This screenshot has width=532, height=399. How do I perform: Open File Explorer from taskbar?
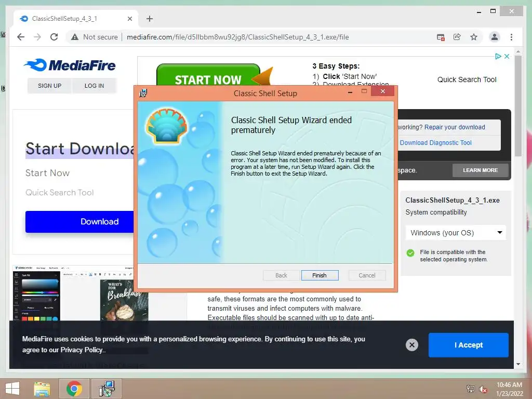tap(42, 389)
